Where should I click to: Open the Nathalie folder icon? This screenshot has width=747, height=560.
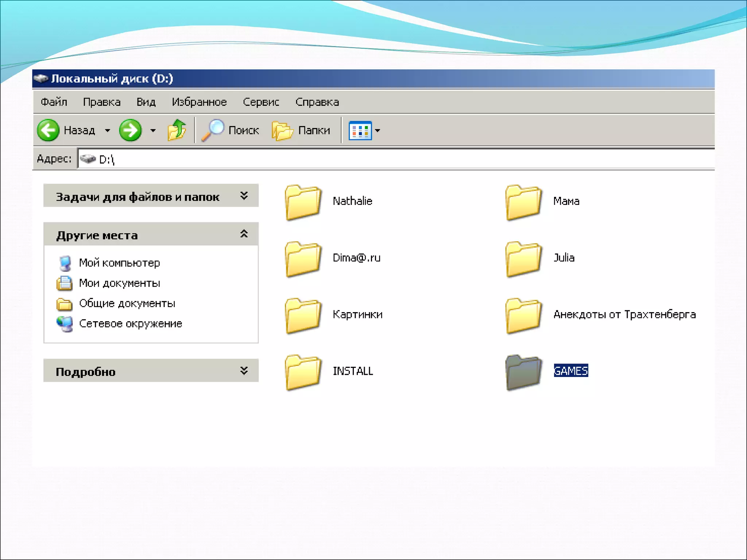pyautogui.click(x=303, y=202)
